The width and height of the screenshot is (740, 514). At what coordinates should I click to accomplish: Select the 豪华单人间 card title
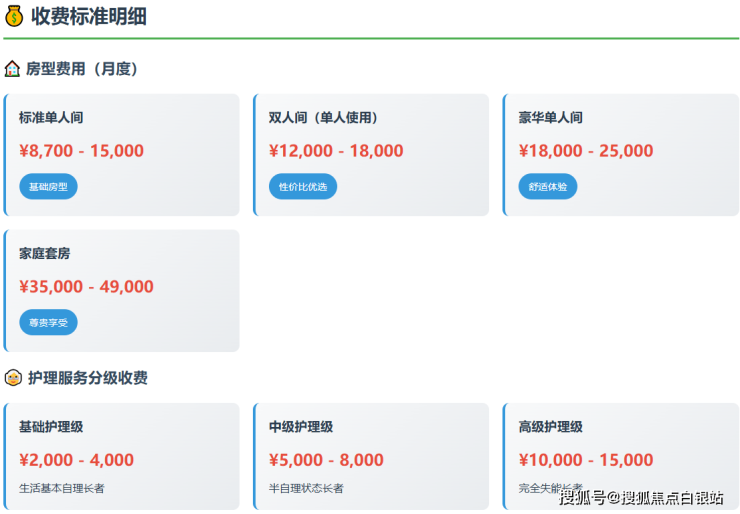(551, 118)
